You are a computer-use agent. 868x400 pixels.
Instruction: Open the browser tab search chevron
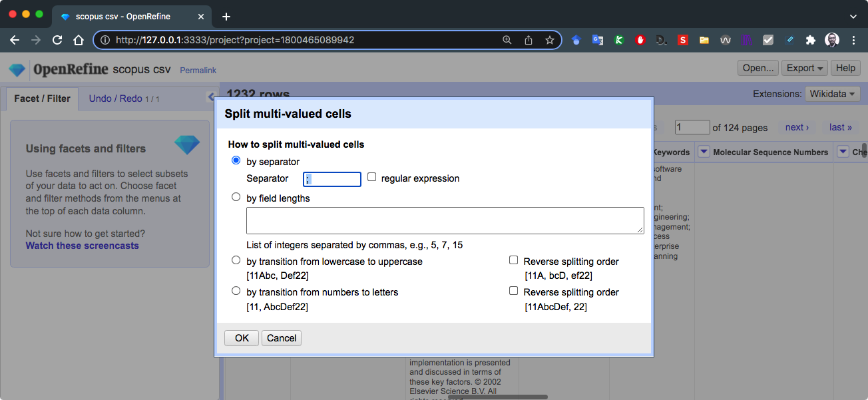pos(853,16)
